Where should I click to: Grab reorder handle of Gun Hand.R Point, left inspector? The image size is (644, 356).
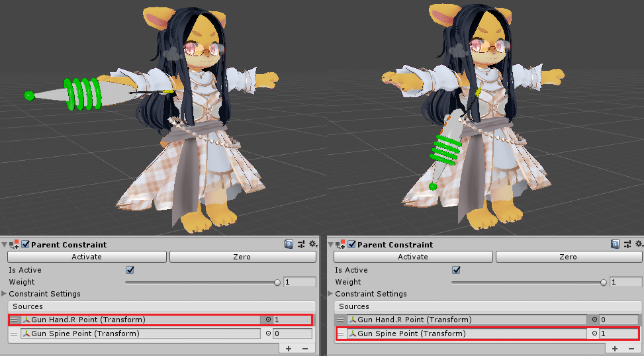tap(15, 320)
